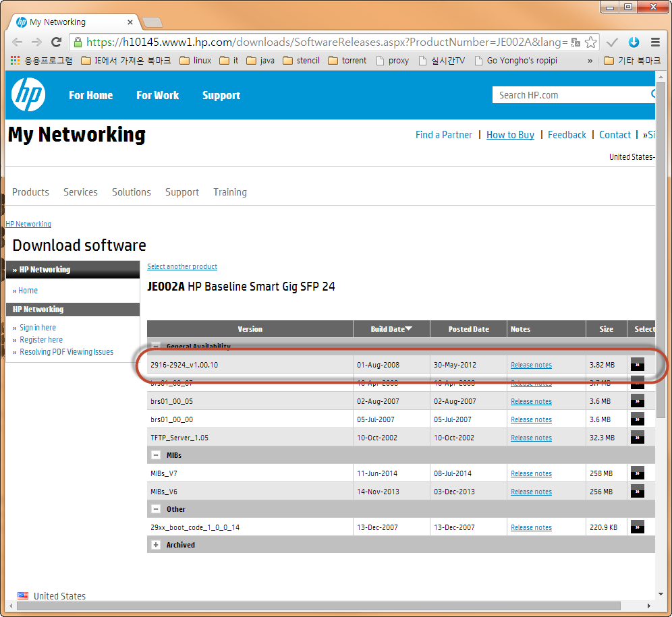Open Go Yongho's ropipi bookmark
Screen dimensions: 672x617
[516, 61]
